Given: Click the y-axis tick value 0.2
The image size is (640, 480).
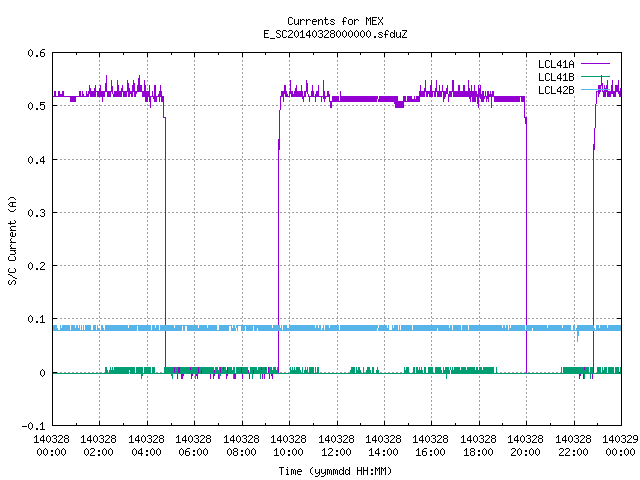Looking at the screenshot, I should (x=37, y=266).
